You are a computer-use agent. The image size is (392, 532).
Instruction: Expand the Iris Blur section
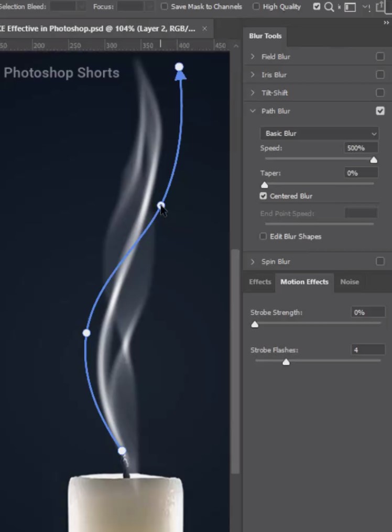coord(253,74)
